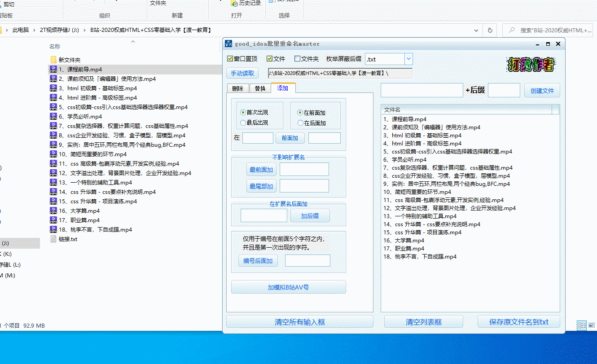Click the 加模拟B站AV号 button
Image resolution: width=597 pixels, height=364 pixels.
[289, 287]
